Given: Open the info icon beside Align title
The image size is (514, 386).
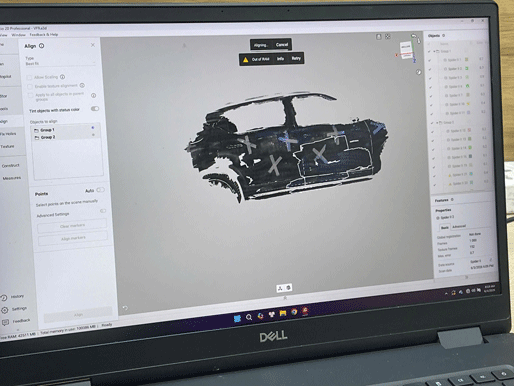Looking at the screenshot, I should [42, 46].
